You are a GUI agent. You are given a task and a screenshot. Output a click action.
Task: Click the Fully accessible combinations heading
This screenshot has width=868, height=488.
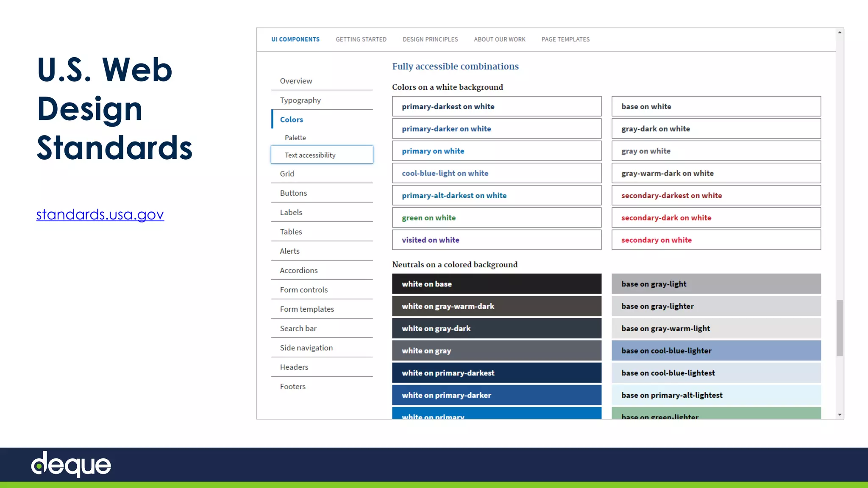(x=455, y=67)
